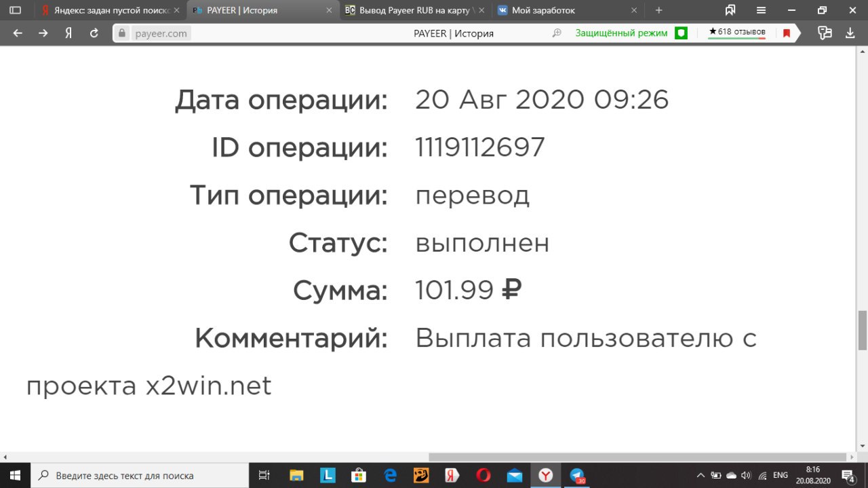Image resolution: width=868 pixels, height=488 pixels.
Task: Click the red bookmark icon
Action: pyautogui.click(x=787, y=33)
